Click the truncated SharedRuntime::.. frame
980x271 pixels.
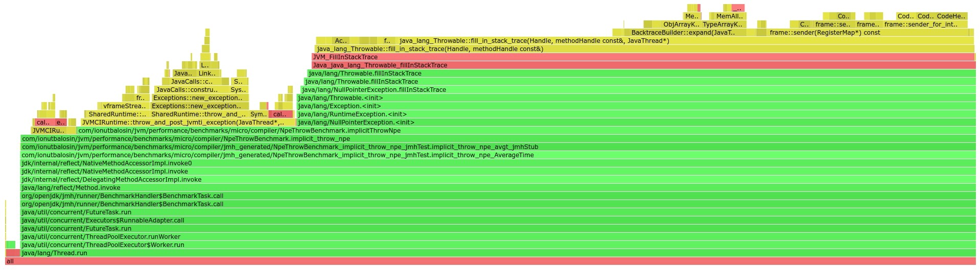[x=117, y=114]
